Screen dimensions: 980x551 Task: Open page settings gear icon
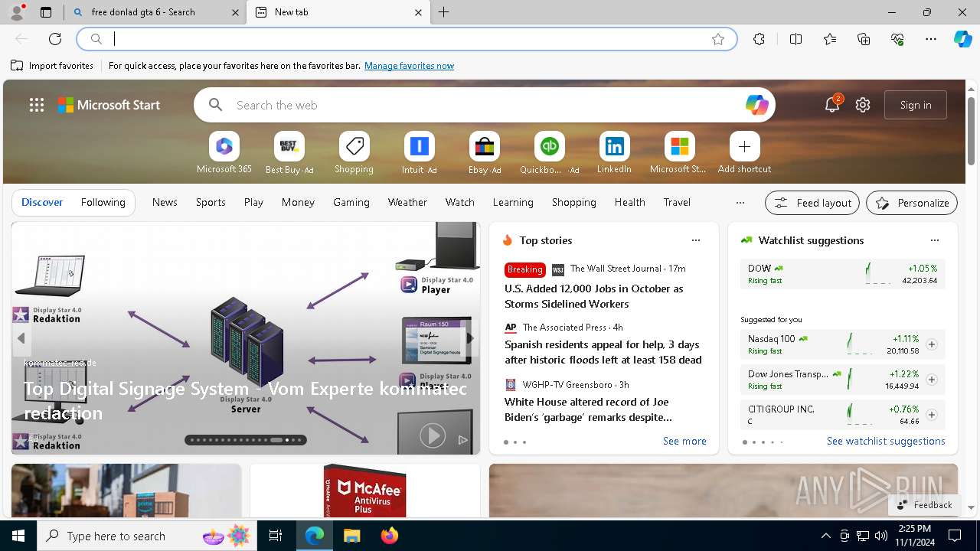pyautogui.click(x=863, y=105)
